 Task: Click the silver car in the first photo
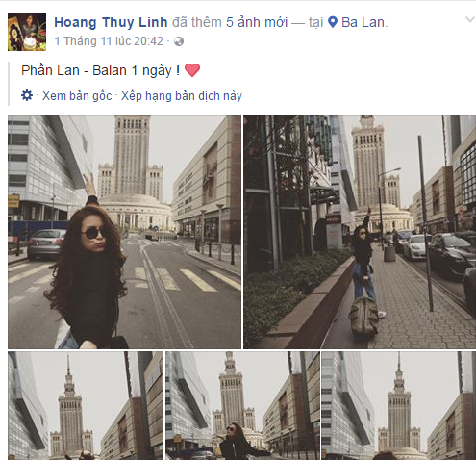(46, 243)
